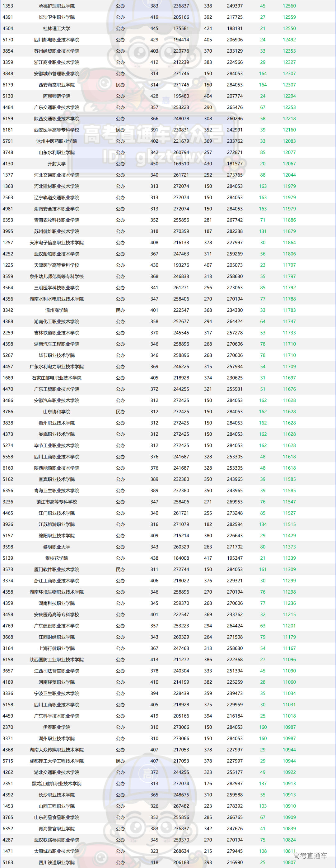The height and width of the screenshot is (868, 336).
Task: Select the 黎明职业大学 school name
Action: [57, 547]
